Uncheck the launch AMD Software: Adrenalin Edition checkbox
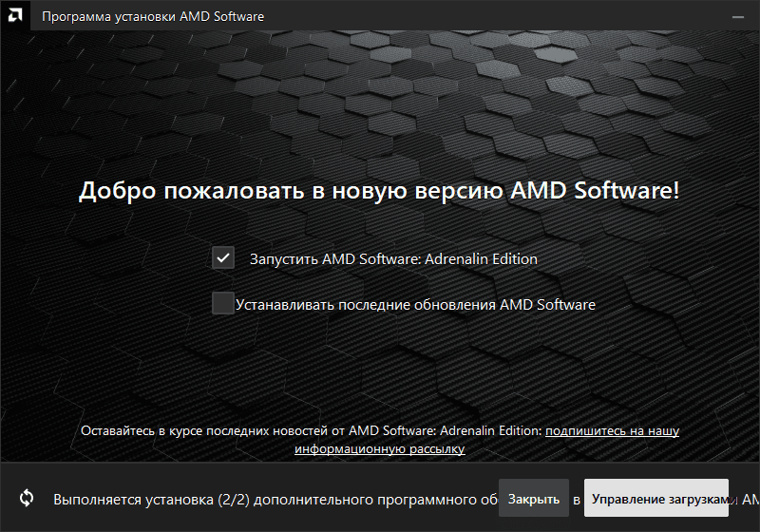Screen dimensions: 760x532 click(223, 258)
